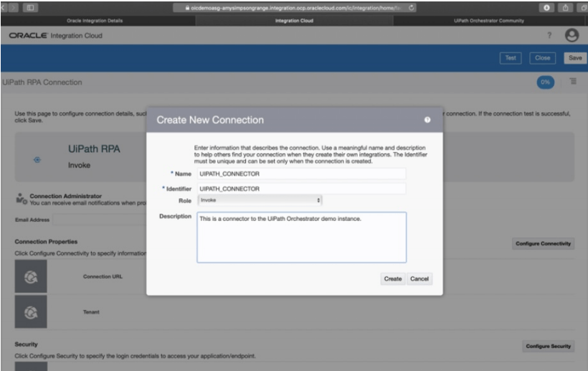This screenshot has width=588, height=371.
Task: Switch to UiPath Orchestrator Community tab
Action: click(489, 20)
